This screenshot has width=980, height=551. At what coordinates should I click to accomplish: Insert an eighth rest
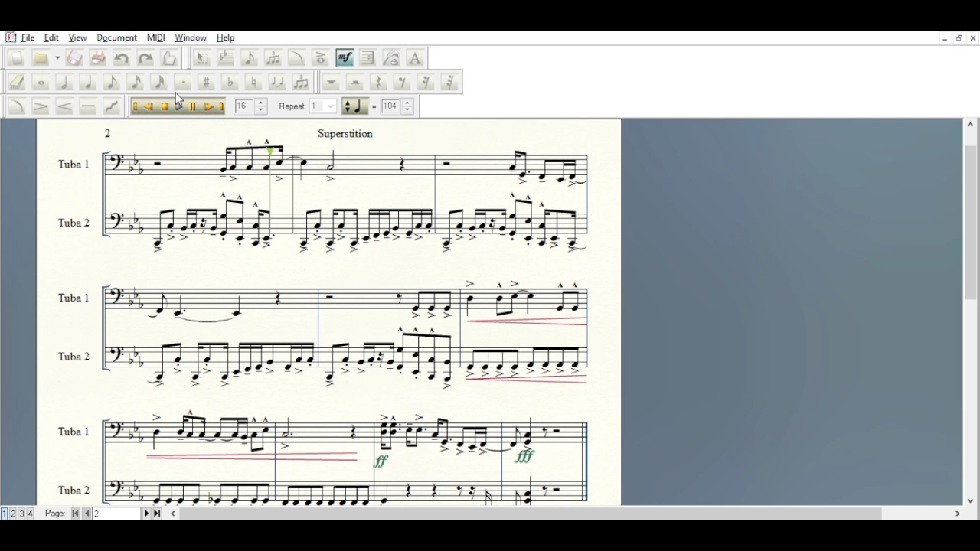403,82
